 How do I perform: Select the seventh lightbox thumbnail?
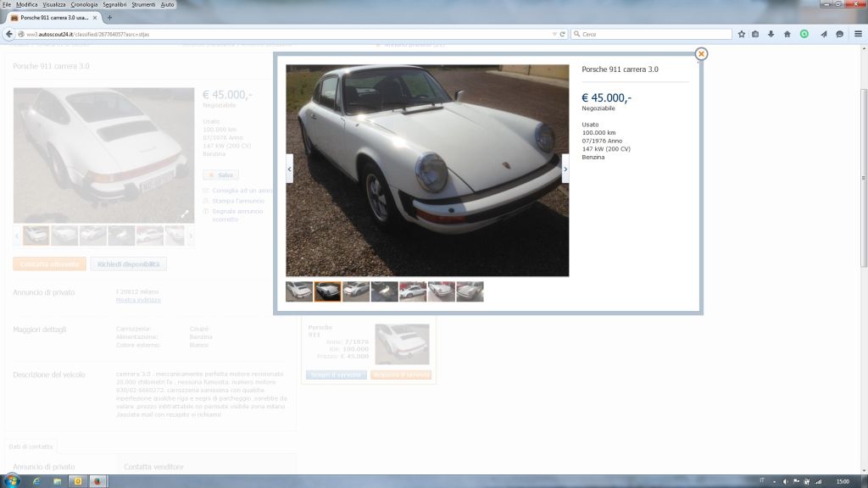click(x=470, y=291)
